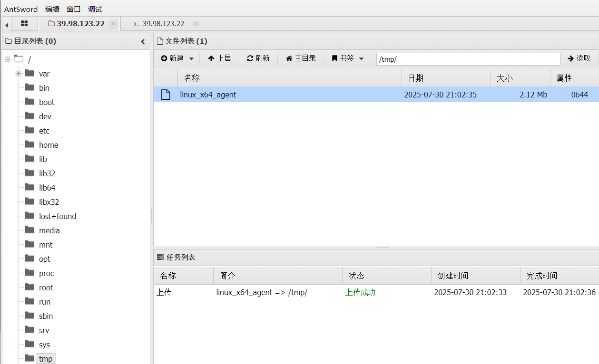Click the tab scroll-left arrow
The image size is (599, 364).
click(x=7, y=24)
